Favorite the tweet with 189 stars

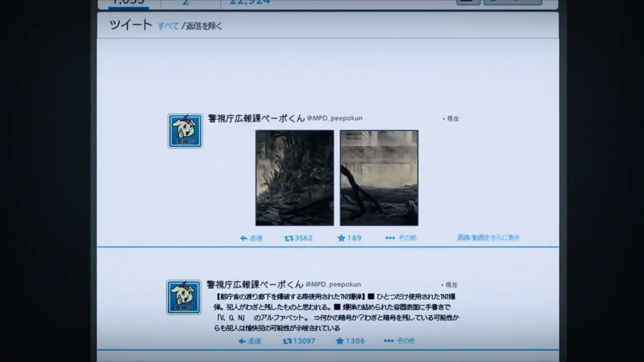pyautogui.click(x=349, y=238)
